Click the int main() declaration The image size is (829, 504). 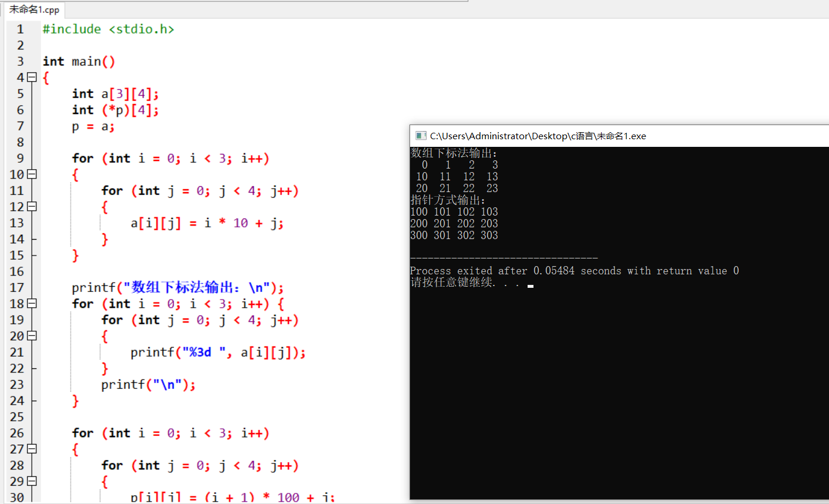(x=79, y=61)
